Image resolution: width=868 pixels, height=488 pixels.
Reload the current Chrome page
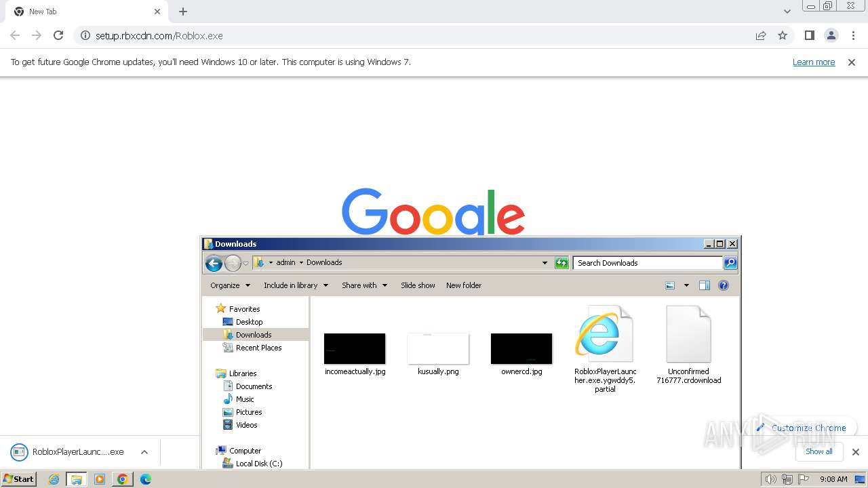pos(58,35)
